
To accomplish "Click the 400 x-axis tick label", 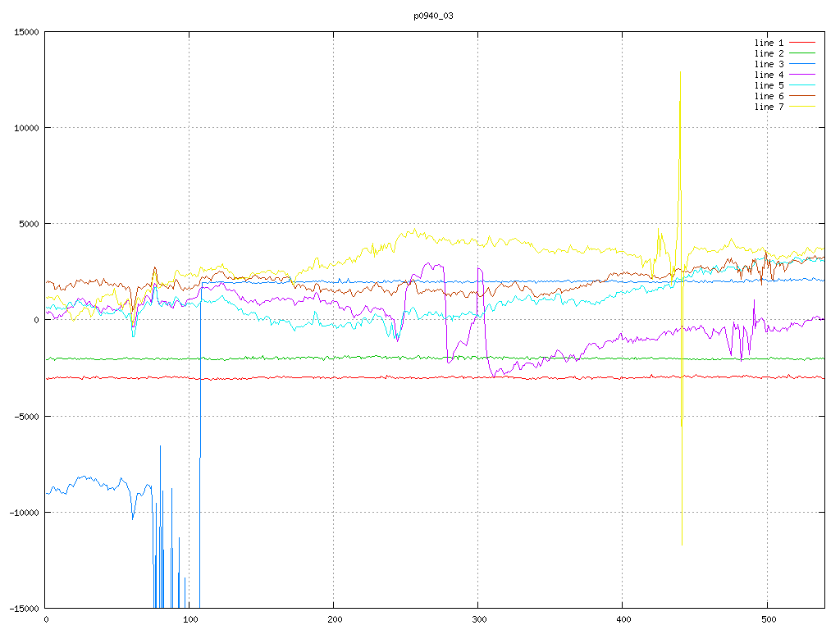I will (x=623, y=619).
